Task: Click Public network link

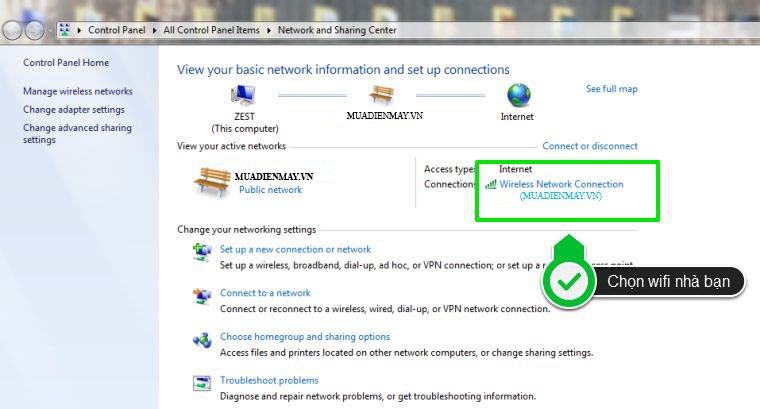Action: tap(270, 190)
